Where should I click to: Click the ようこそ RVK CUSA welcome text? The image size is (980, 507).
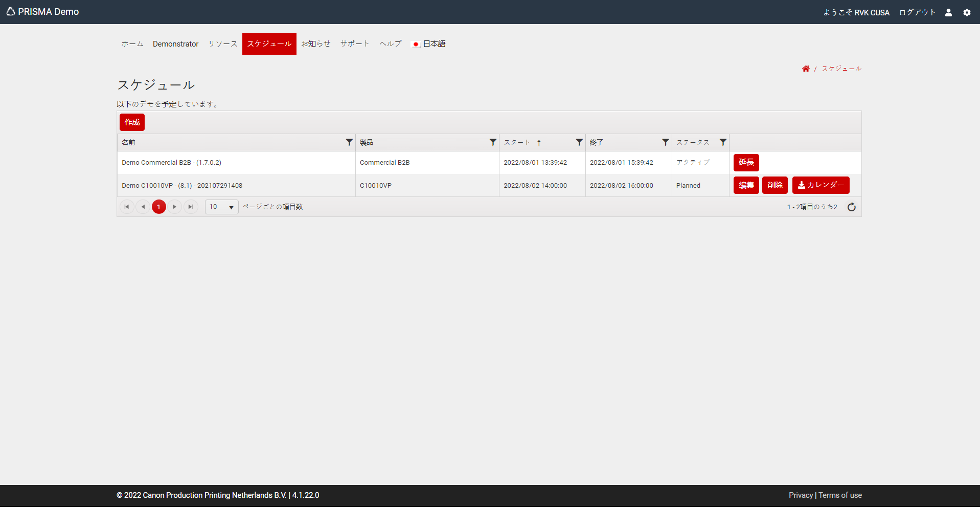[x=856, y=12]
